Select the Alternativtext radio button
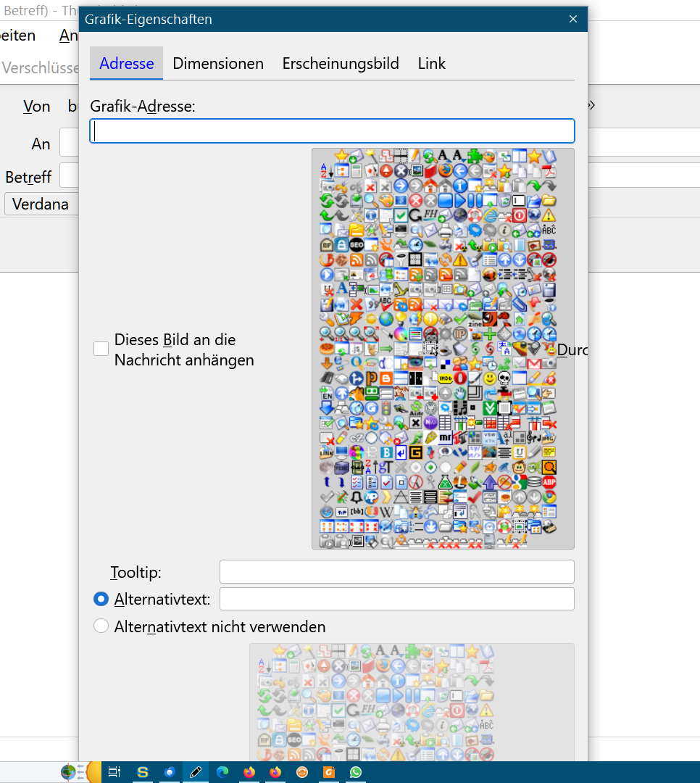Viewport: 700px width, 783px height. pyautogui.click(x=101, y=599)
